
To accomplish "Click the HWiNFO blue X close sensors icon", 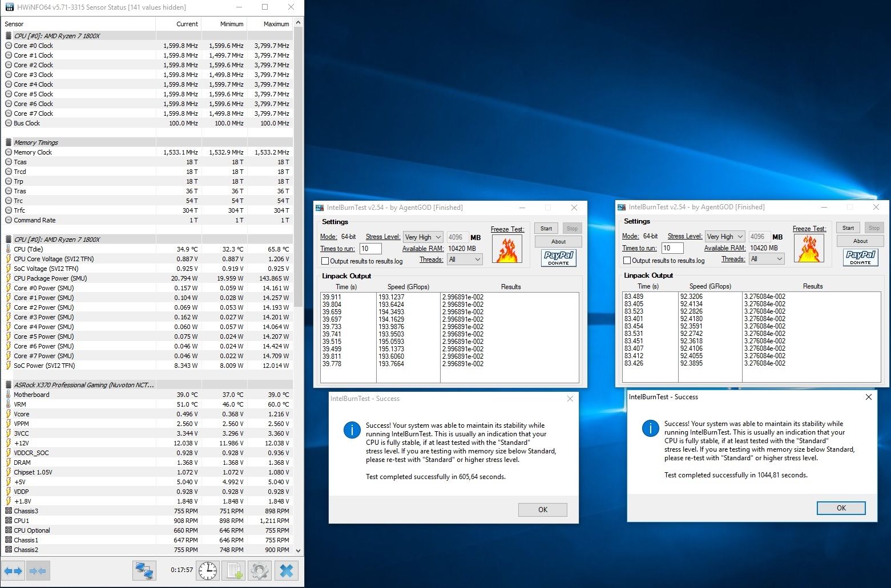I will 287,570.
